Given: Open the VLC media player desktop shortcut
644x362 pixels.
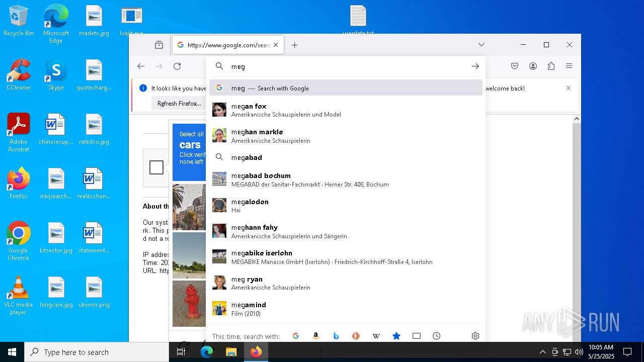Looking at the screenshot, I should (19, 296).
